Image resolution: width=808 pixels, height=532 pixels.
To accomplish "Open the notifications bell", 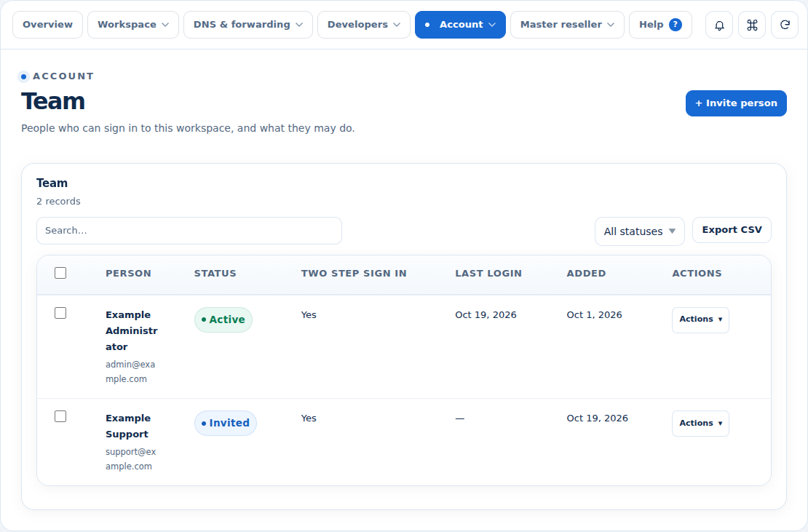I will (719, 25).
